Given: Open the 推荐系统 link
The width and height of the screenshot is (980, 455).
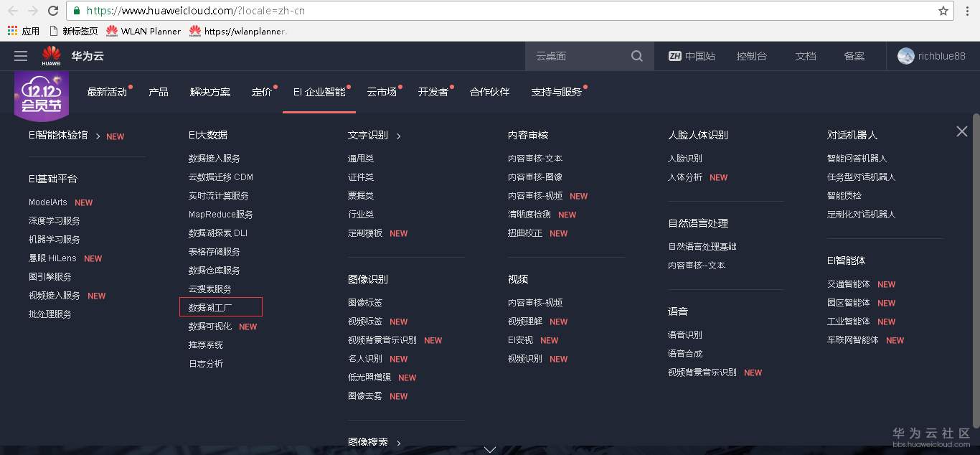Looking at the screenshot, I should pyautogui.click(x=206, y=345).
